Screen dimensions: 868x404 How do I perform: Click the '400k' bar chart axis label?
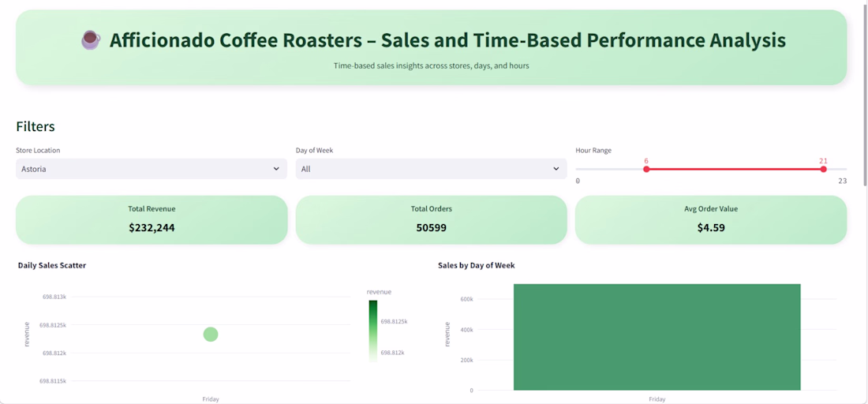click(x=466, y=329)
